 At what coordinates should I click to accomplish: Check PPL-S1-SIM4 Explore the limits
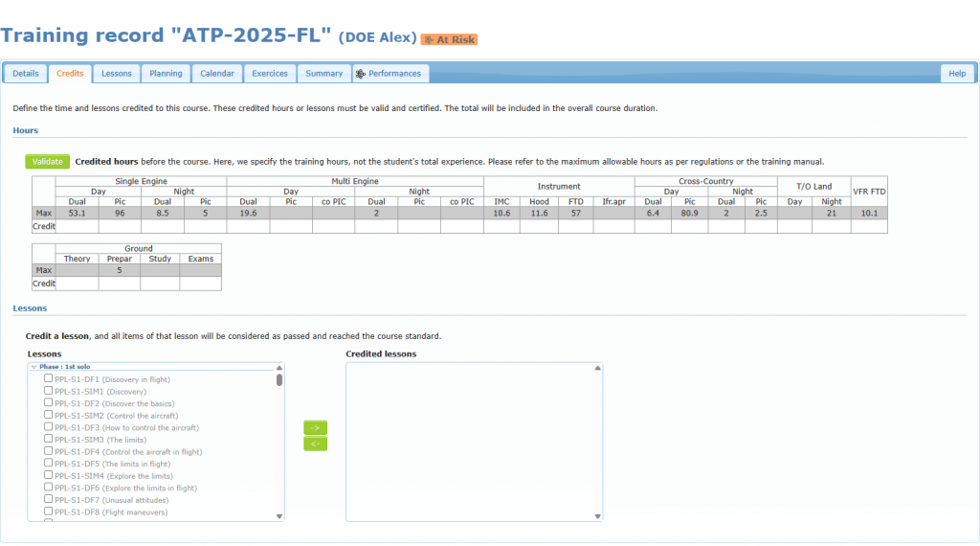pos(48,475)
